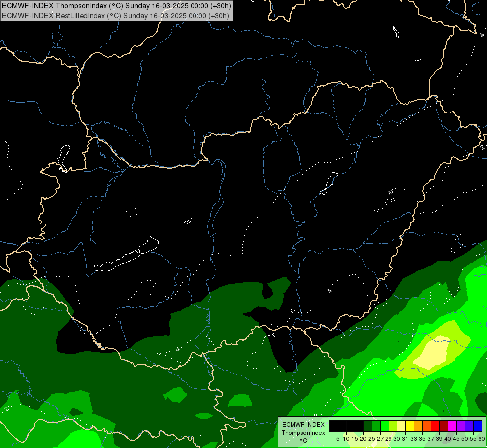This screenshot has width=487, height=448.
Task: Select the yellow-green 29–30 legend swatch
Action: (x=393, y=426)
